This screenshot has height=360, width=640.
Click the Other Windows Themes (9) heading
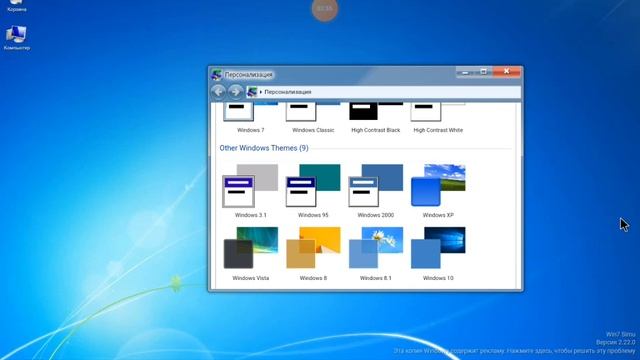coord(264,148)
